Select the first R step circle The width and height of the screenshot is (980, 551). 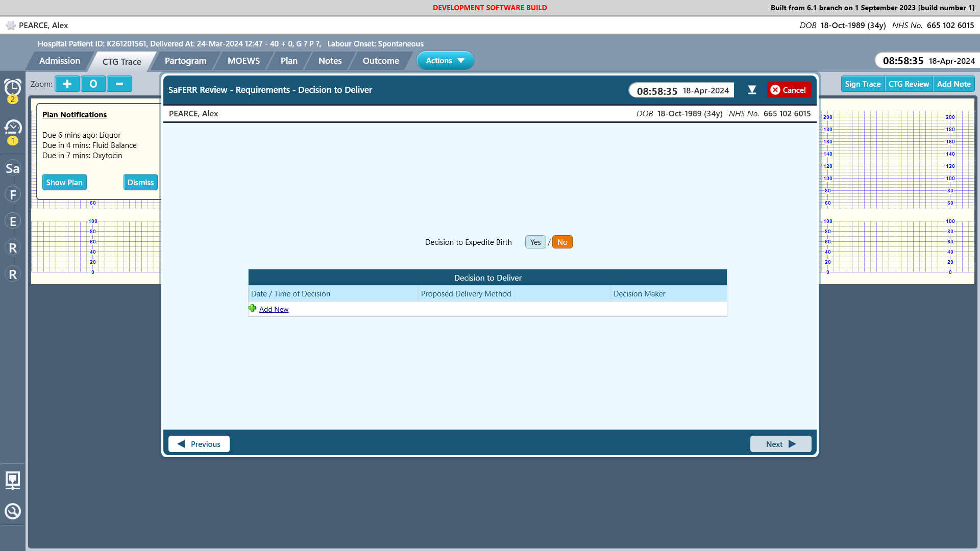tap(13, 247)
